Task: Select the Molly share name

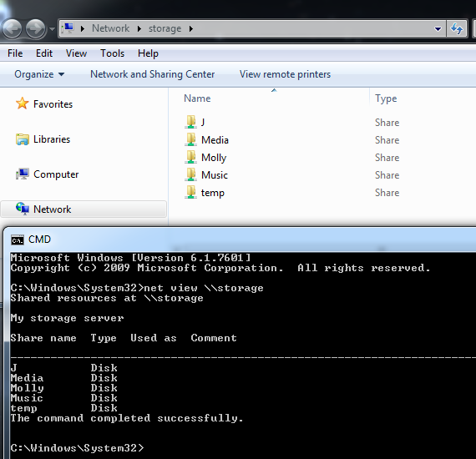Action: [x=214, y=158]
